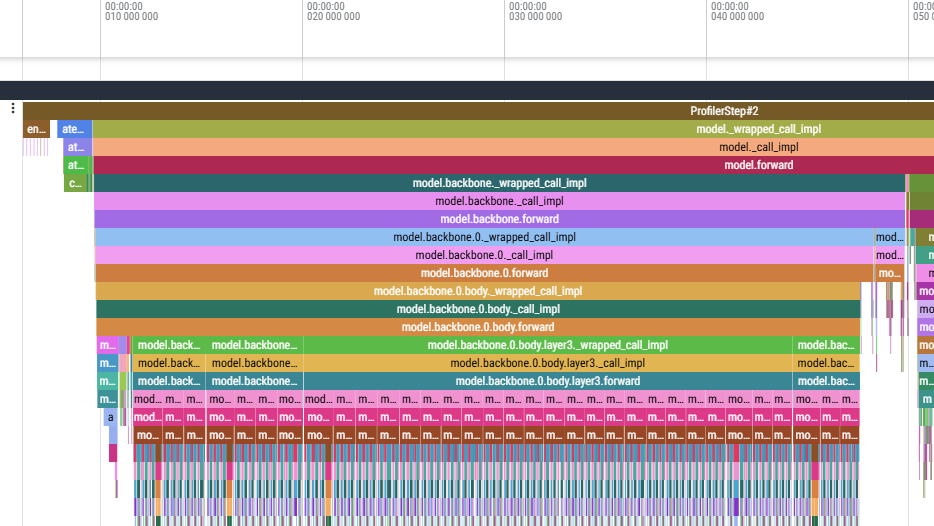This screenshot has height=526, width=934.
Task: Select the model.backbone._call_impl slice
Action: click(x=499, y=201)
